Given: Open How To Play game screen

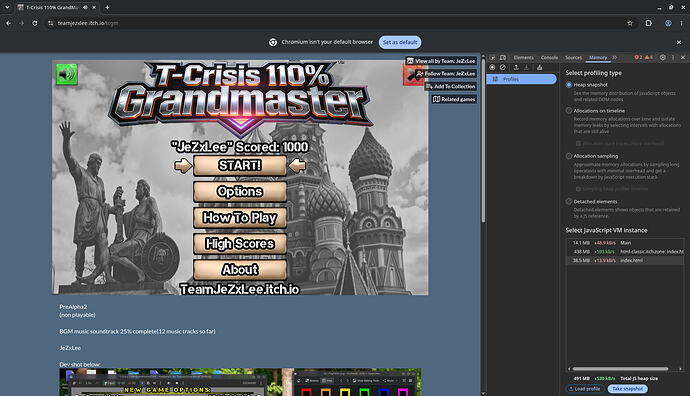Looking at the screenshot, I should pos(240,217).
